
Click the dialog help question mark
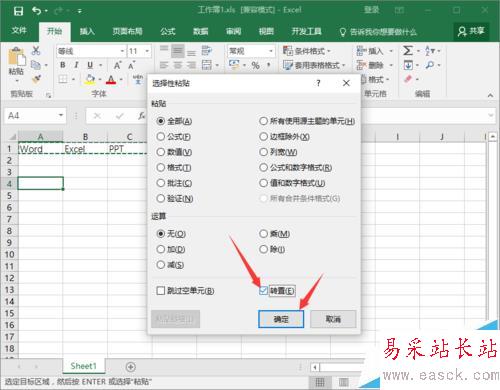point(318,83)
